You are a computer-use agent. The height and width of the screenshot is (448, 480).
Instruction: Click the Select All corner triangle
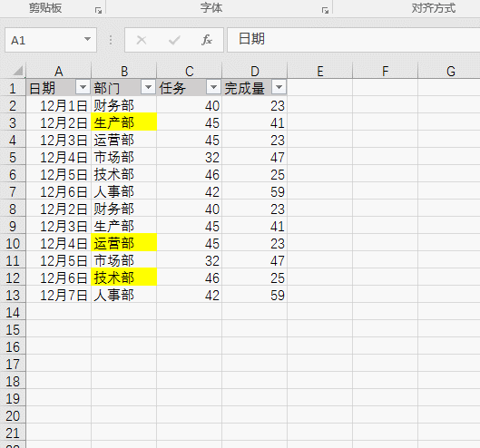pyautogui.click(x=18, y=71)
